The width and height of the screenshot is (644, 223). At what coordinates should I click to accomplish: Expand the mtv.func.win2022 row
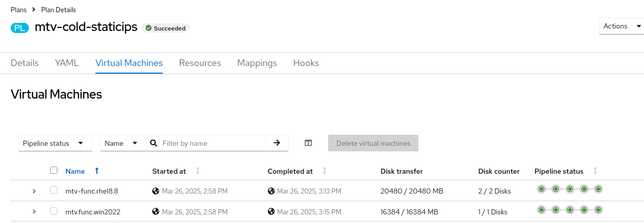click(x=34, y=211)
